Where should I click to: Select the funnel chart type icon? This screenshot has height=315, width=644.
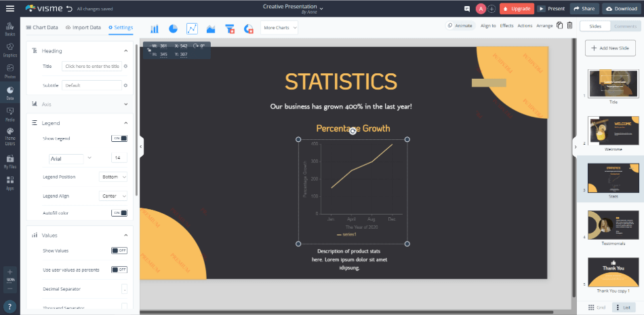[230, 29]
